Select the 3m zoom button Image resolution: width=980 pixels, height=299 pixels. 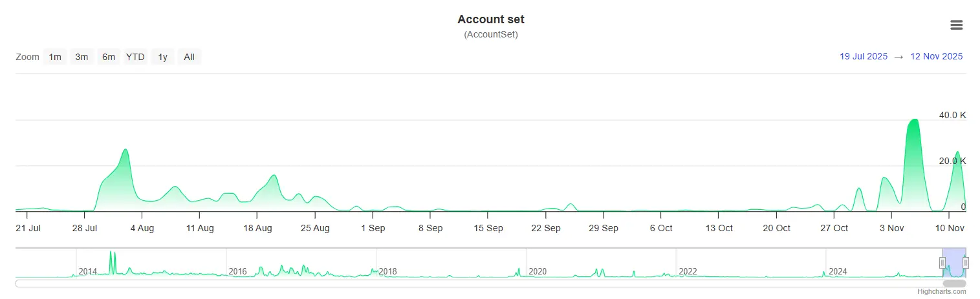tap(82, 57)
